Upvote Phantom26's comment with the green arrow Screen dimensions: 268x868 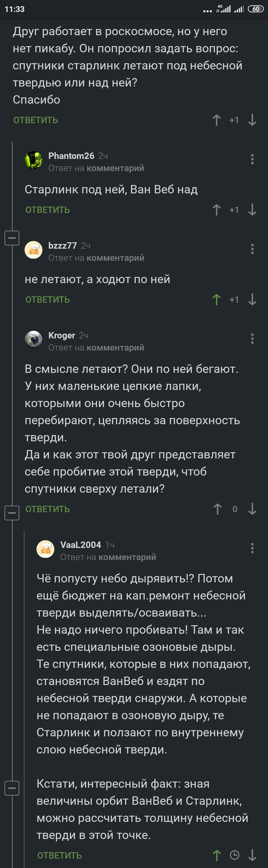click(217, 210)
